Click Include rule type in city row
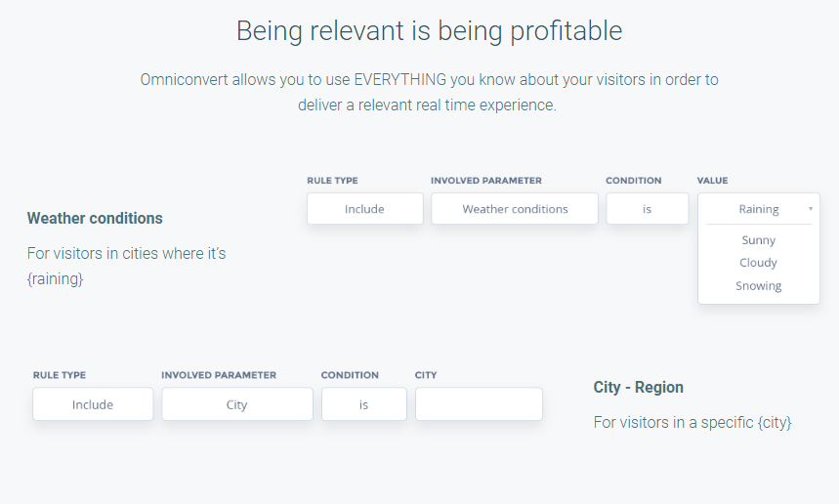The width and height of the screenshot is (839, 504). tap(93, 404)
